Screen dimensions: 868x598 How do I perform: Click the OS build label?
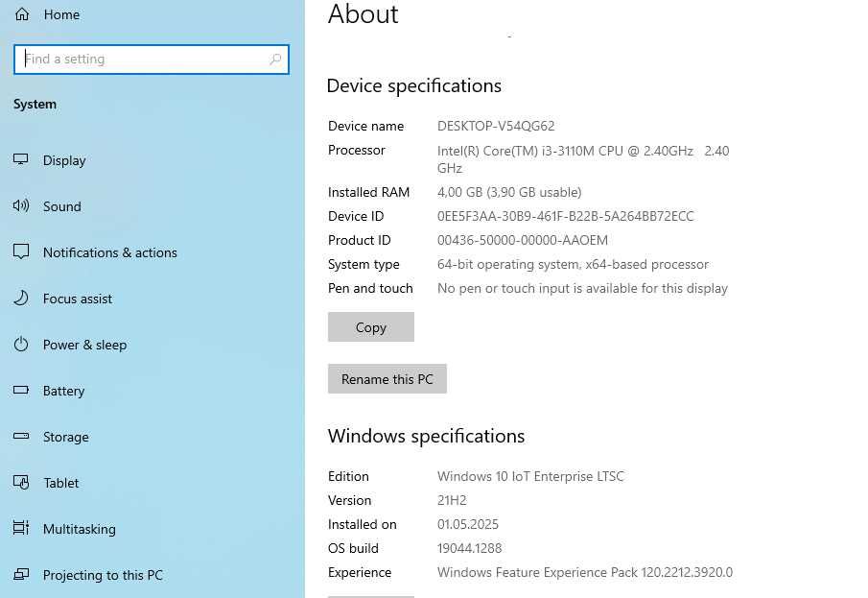tap(353, 548)
